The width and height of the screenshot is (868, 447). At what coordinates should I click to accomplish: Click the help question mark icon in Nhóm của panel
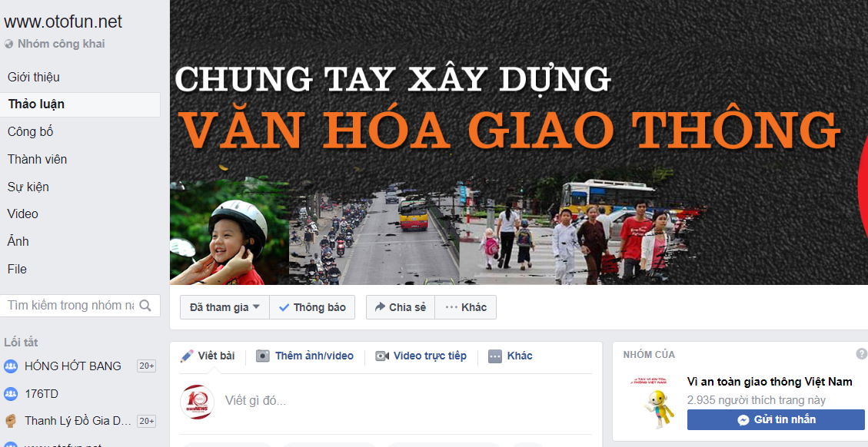(861, 354)
